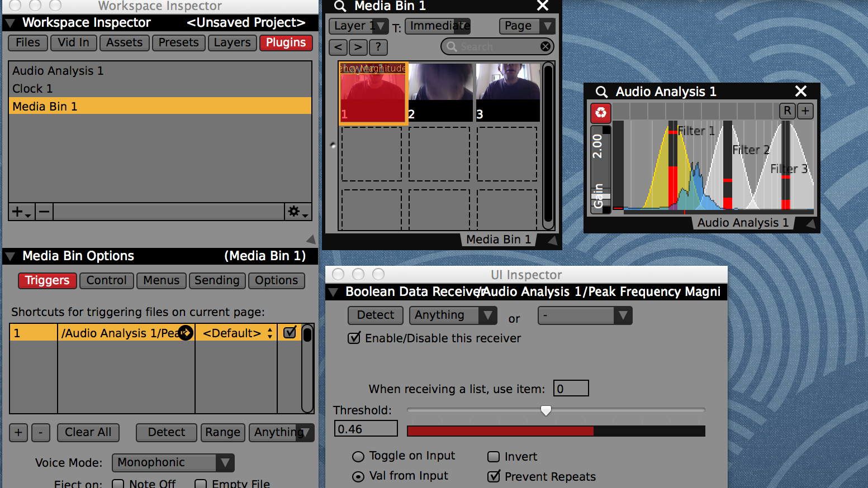Click the list item number field
The width and height of the screenshot is (868, 488).
point(571,389)
